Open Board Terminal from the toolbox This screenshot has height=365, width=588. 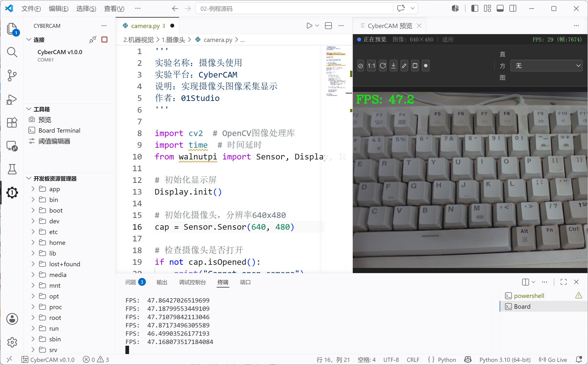tap(59, 130)
